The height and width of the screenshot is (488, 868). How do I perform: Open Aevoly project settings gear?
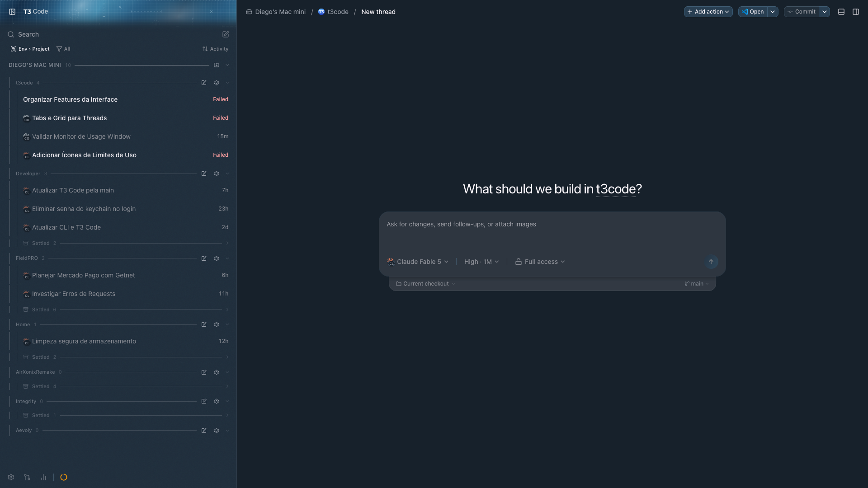coord(217,431)
